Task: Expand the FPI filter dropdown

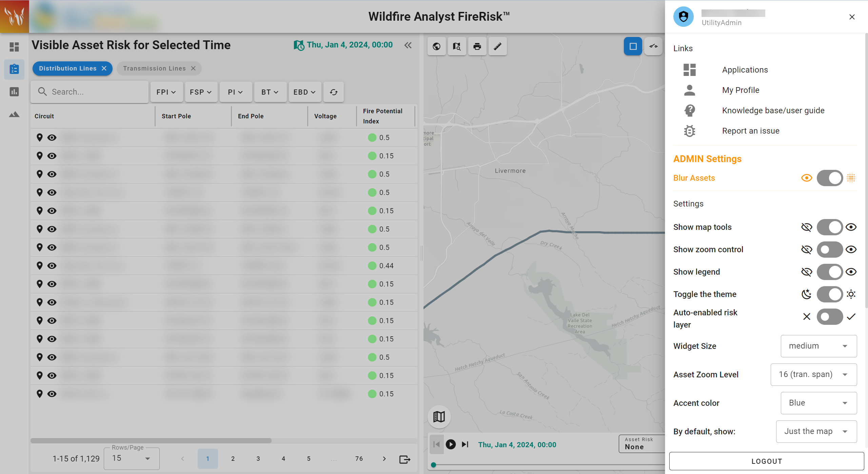Action: pos(166,92)
